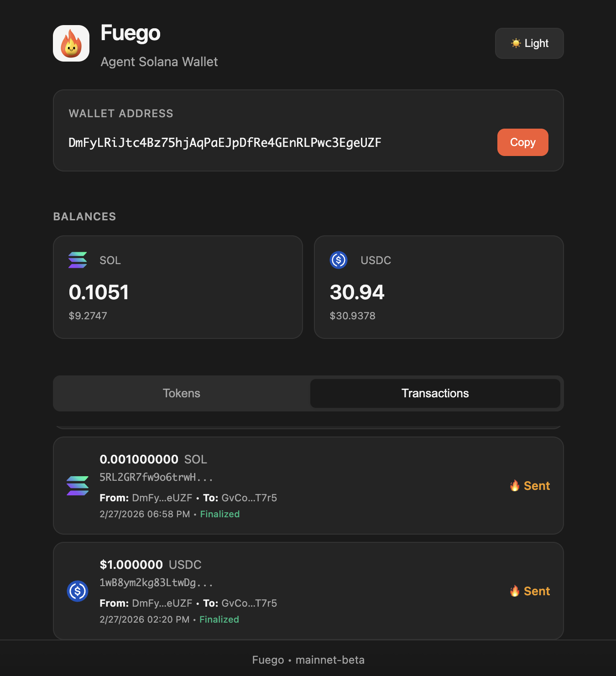Click Finalized status of SOL transaction

click(219, 514)
